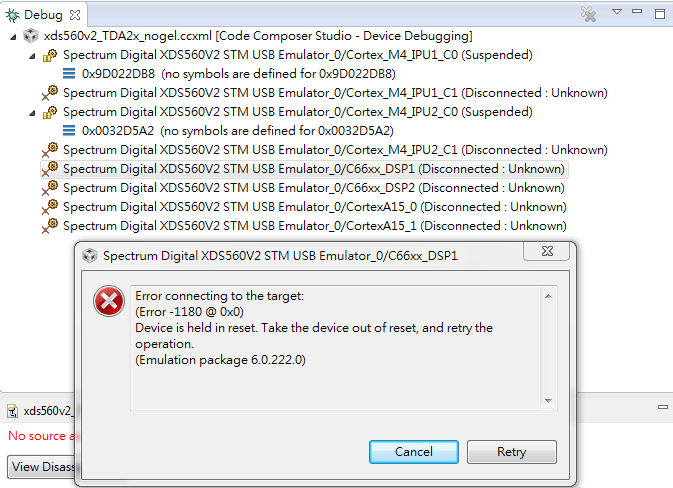
Task: Click Retry to reconnect to target
Action: [x=511, y=452]
